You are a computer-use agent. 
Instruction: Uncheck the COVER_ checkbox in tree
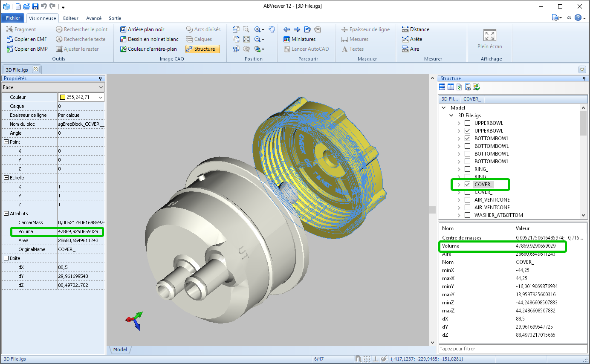tap(468, 185)
